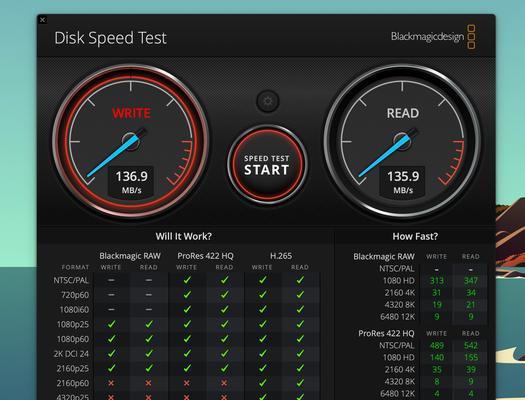Click the READ gauge label
525x400 pixels.
click(x=403, y=113)
